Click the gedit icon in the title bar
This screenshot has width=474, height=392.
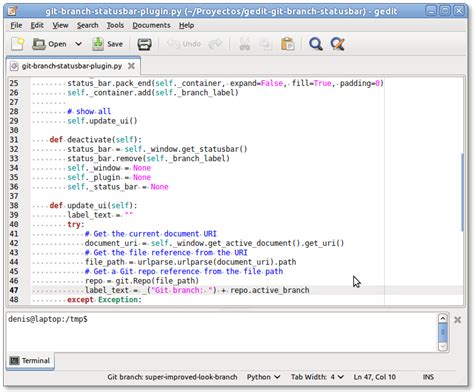[x=12, y=11]
